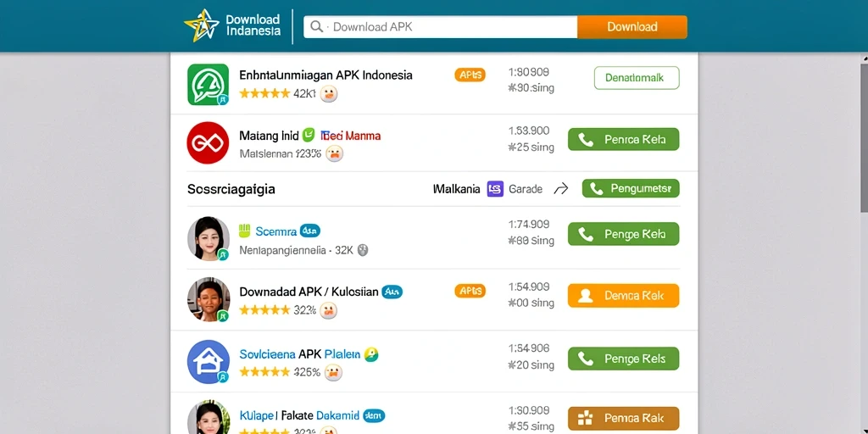Click the page vertical scrollbar
Image resolution: width=868 pixels, height=434 pixels.
click(x=864, y=243)
